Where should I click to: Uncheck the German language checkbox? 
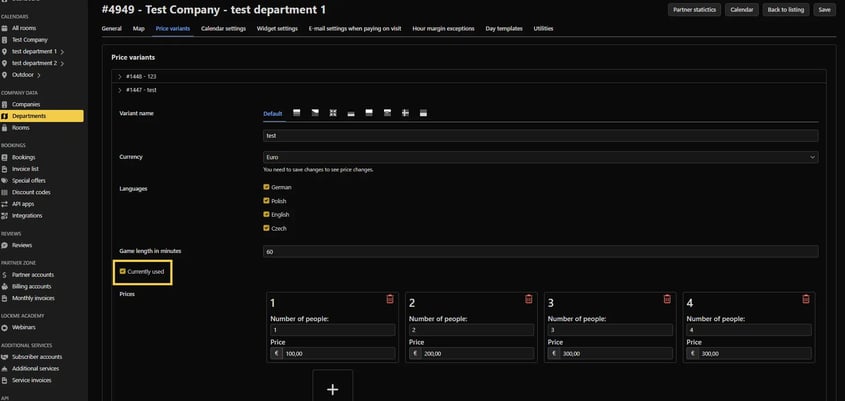pyautogui.click(x=267, y=187)
